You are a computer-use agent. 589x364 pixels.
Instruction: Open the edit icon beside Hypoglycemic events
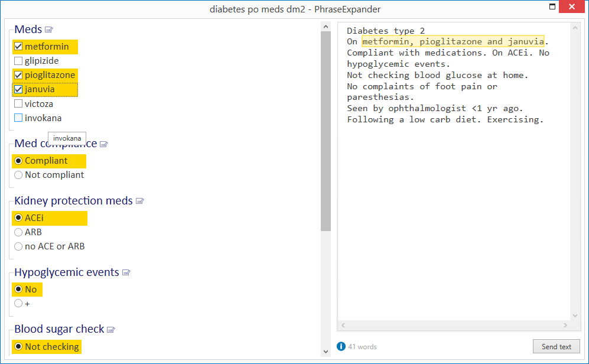pyautogui.click(x=126, y=273)
